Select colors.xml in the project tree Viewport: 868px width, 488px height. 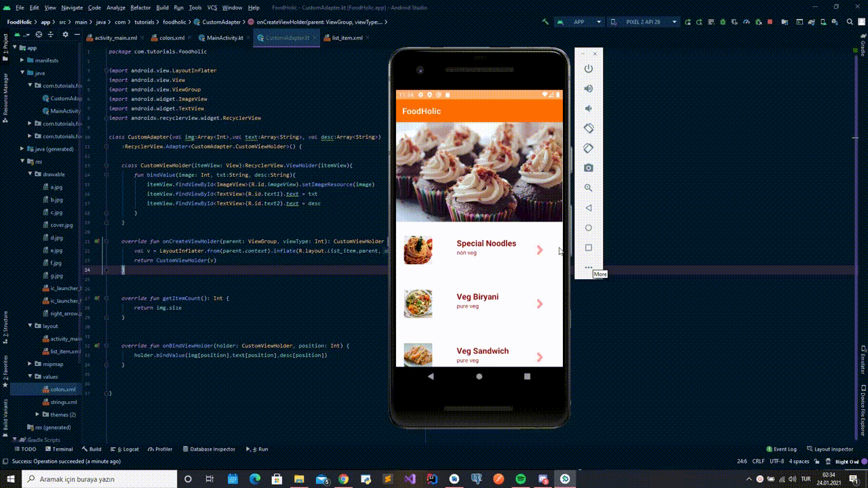tap(62, 390)
